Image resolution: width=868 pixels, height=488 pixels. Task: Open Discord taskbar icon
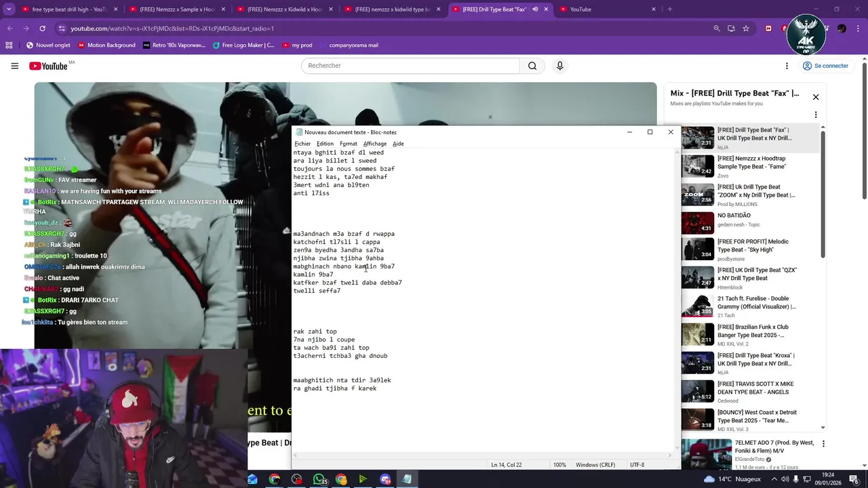click(x=385, y=479)
